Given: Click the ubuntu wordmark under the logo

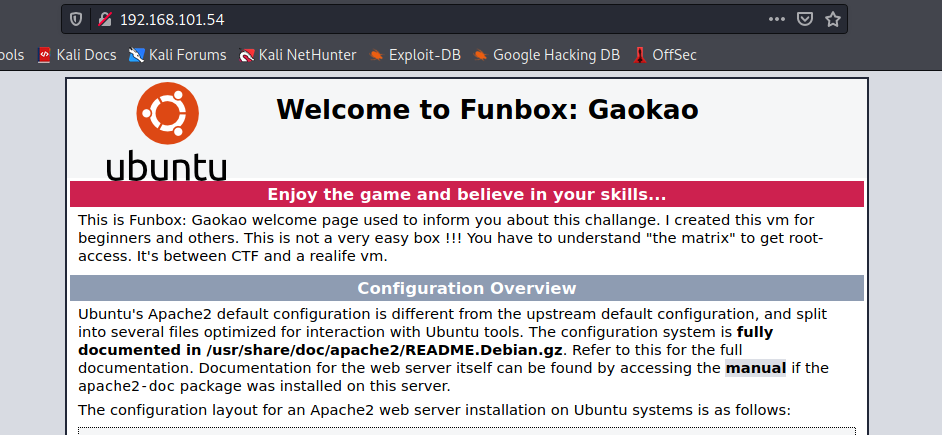Looking at the screenshot, I should tap(167, 165).
